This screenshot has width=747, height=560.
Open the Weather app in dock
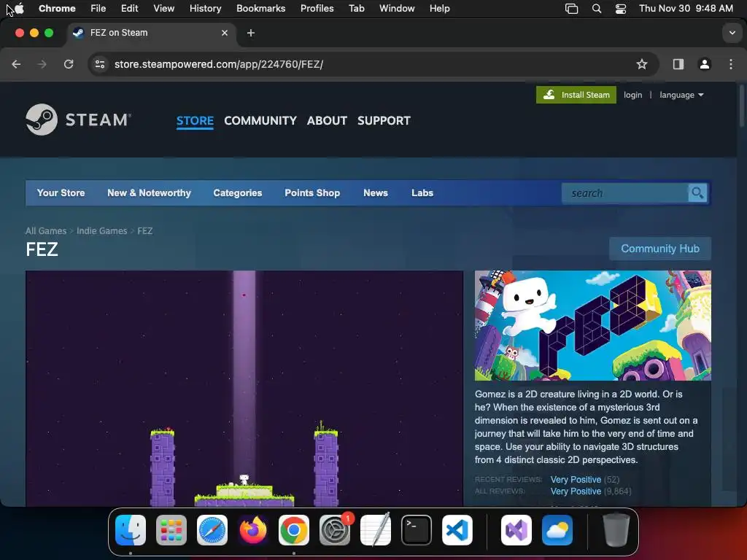(x=557, y=530)
